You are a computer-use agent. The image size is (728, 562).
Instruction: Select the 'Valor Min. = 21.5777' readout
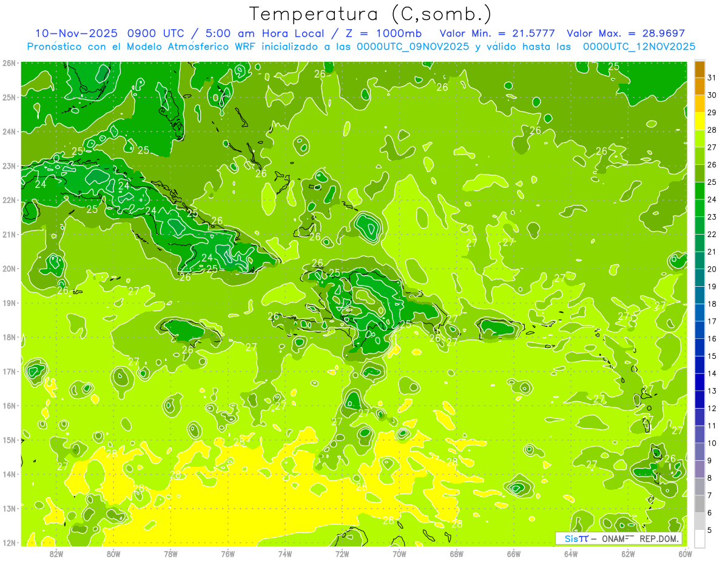(497, 33)
